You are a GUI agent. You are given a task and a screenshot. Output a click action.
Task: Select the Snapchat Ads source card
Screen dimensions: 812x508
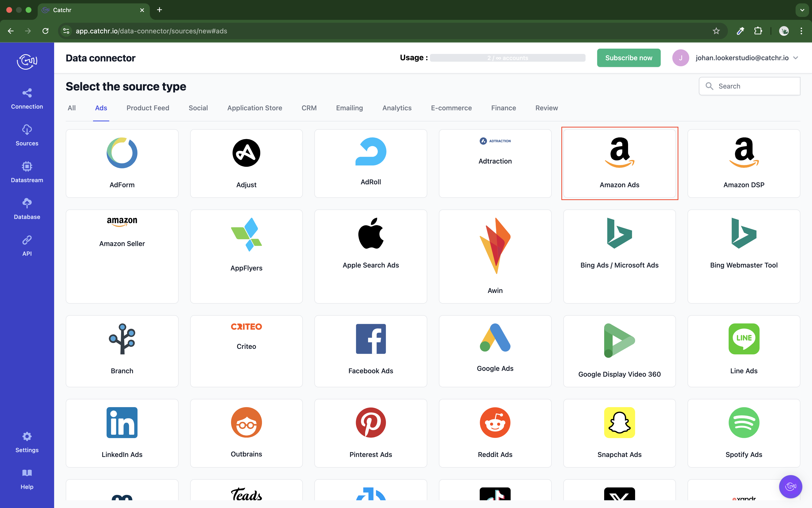[x=619, y=433]
